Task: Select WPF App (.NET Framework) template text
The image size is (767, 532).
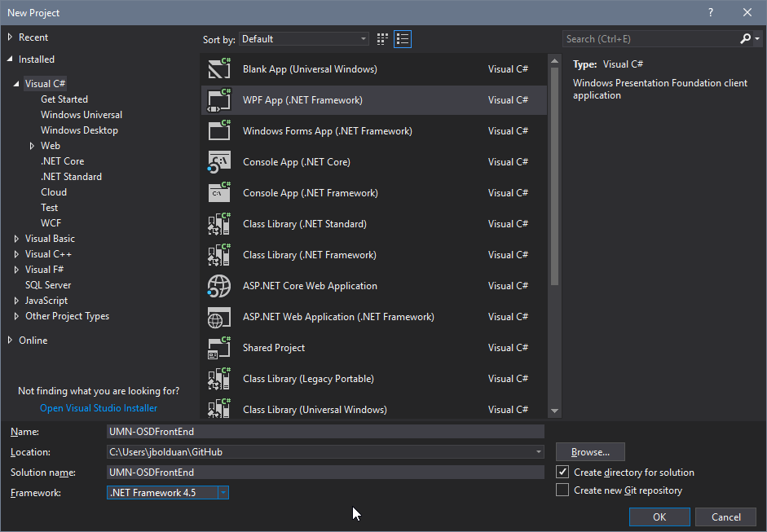Action: 302,99
